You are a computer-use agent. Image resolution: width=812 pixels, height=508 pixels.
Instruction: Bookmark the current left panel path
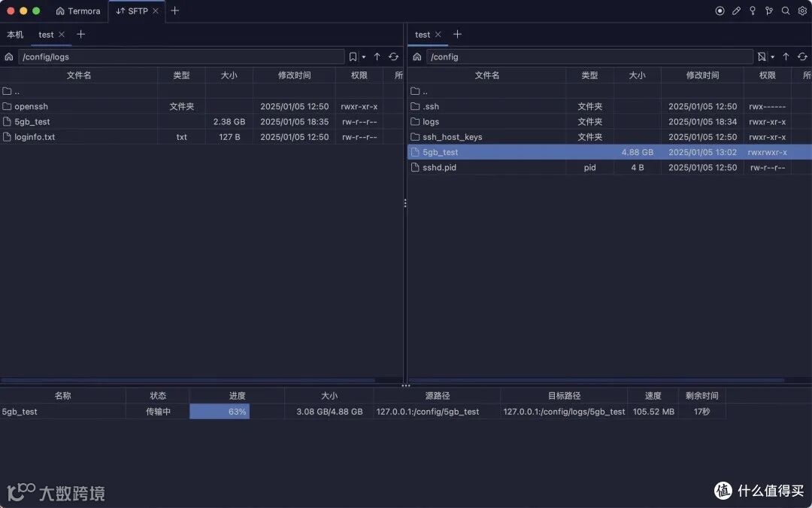click(353, 56)
